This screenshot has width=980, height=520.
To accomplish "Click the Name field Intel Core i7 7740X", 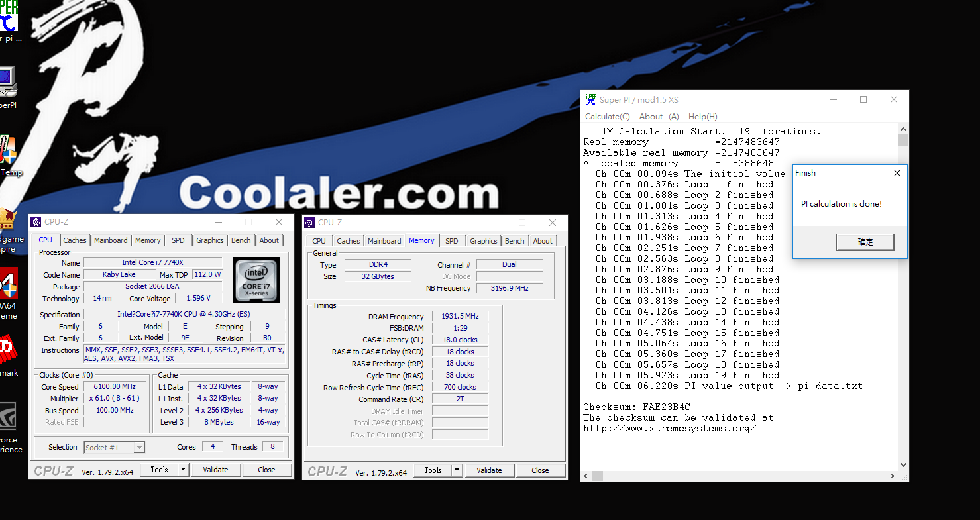I will (x=152, y=262).
